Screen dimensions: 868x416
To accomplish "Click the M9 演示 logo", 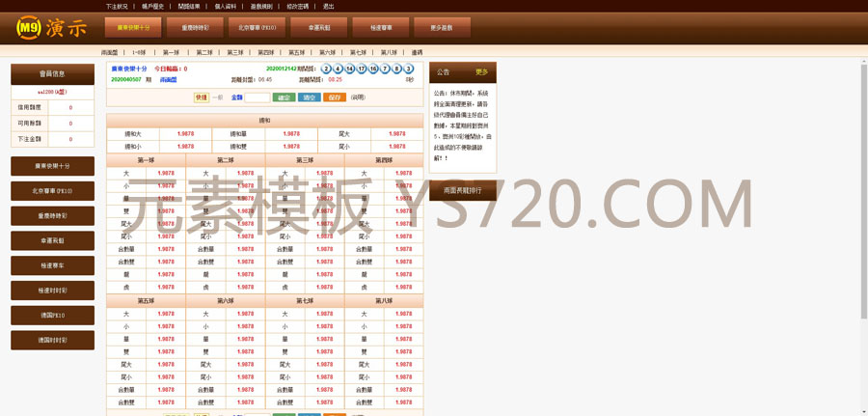I will pyautogui.click(x=51, y=27).
